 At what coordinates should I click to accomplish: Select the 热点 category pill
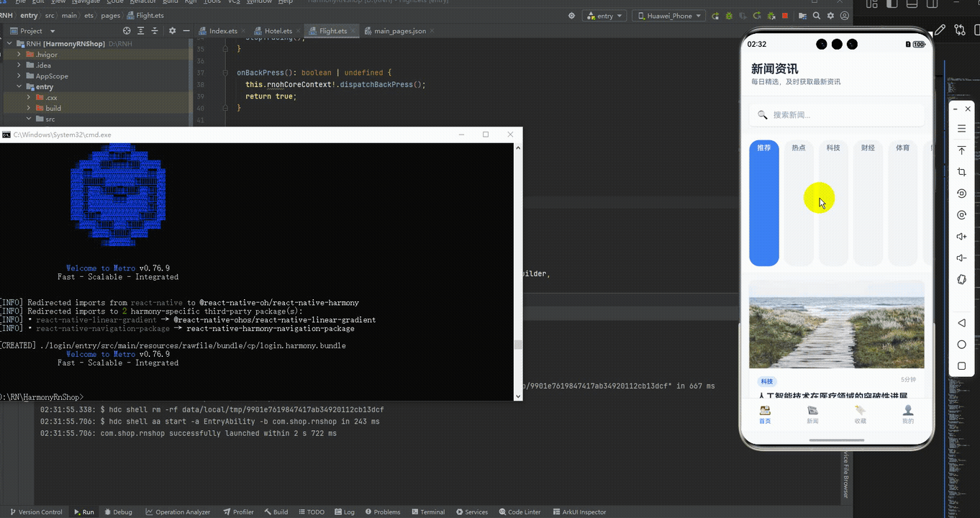tap(799, 203)
